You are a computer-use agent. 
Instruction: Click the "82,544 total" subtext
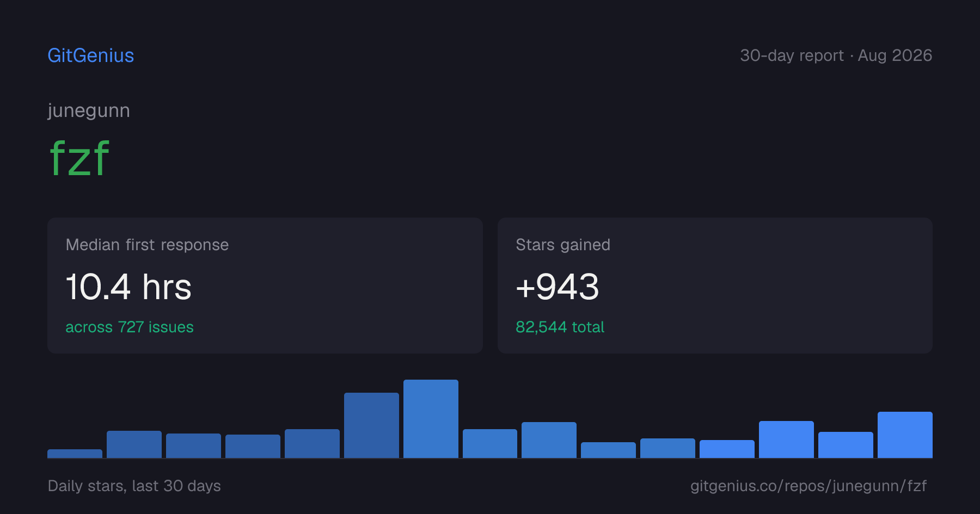click(x=560, y=327)
